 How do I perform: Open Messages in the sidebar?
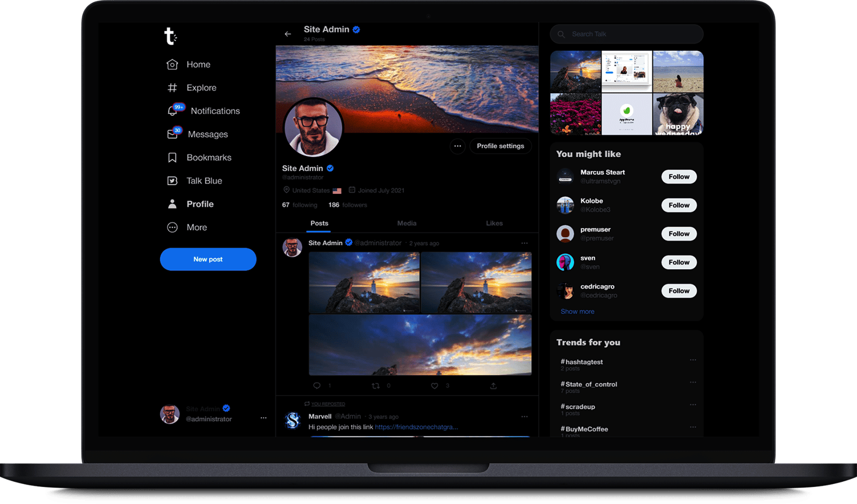(x=197, y=134)
